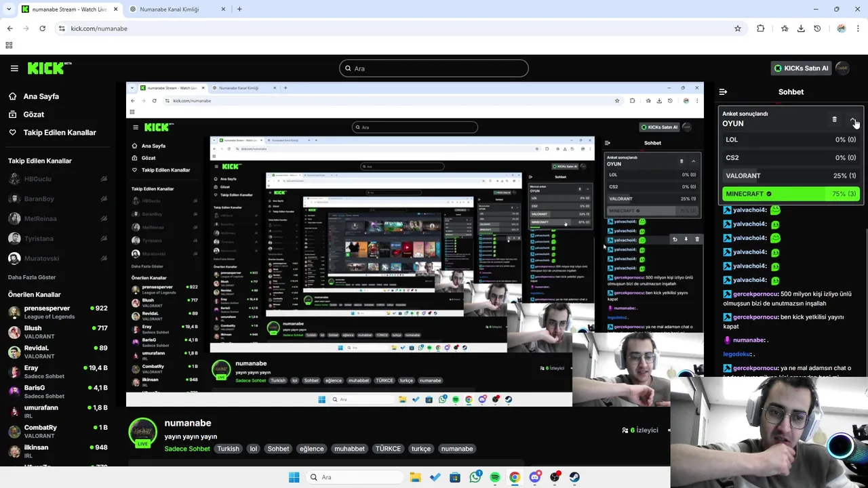Open Chrome three-dot menu
Image resolution: width=868 pixels, height=488 pixels.
point(858,28)
